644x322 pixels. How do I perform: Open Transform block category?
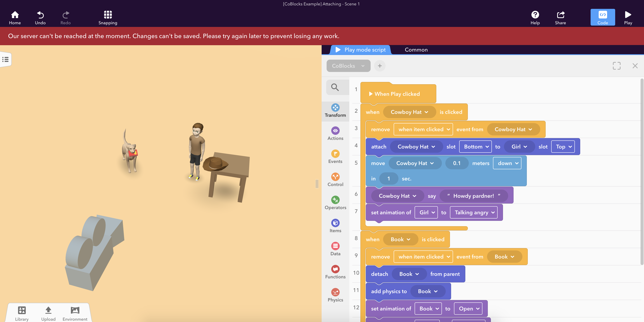[335, 111]
